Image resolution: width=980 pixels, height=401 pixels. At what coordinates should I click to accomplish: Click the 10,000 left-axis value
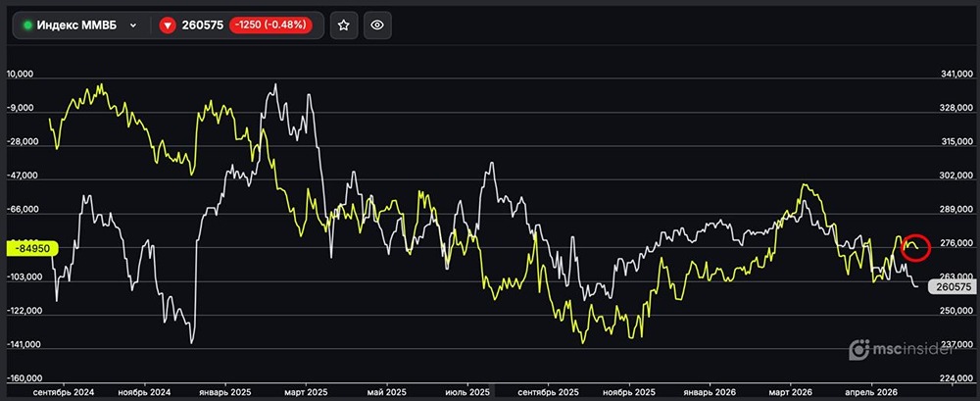point(20,75)
